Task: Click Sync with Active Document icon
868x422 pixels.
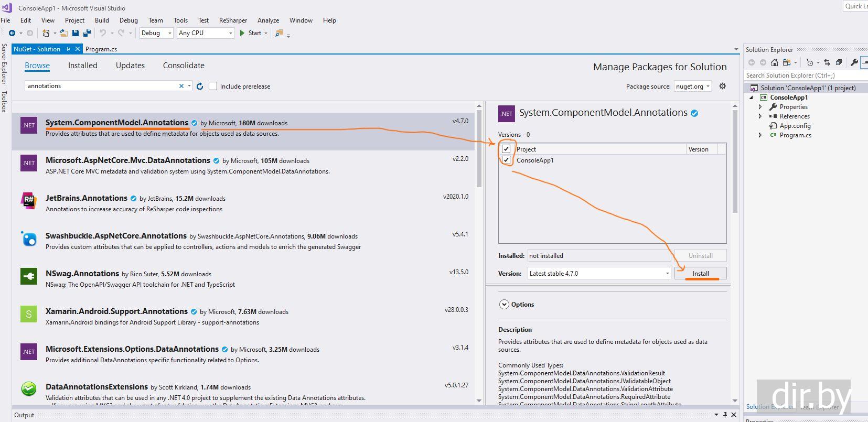Action: click(827, 62)
